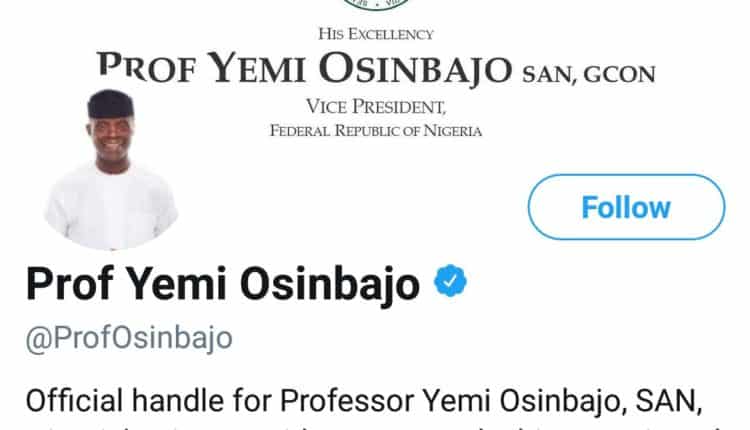Open the large banner heading PROF YEMI OSINBAJO
Image resolution: width=750 pixels, height=430 pixels.
pyautogui.click(x=305, y=69)
